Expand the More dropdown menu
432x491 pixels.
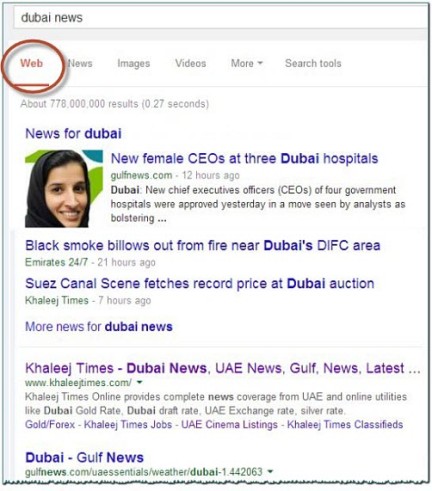coord(247,63)
